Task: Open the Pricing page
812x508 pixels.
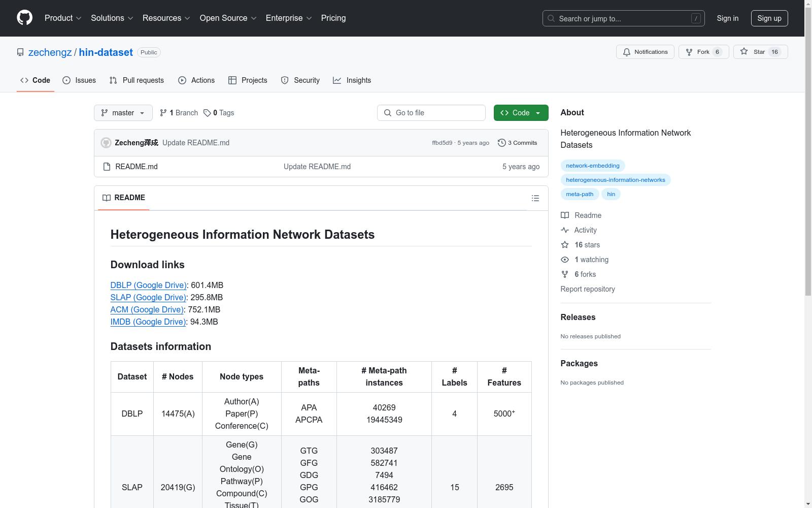Action: pyautogui.click(x=333, y=18)
